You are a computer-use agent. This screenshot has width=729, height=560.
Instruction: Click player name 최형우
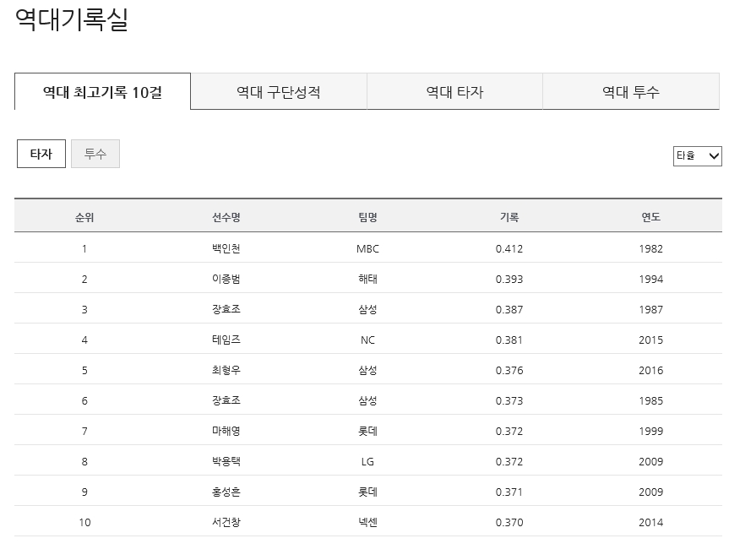click(226, 371)
